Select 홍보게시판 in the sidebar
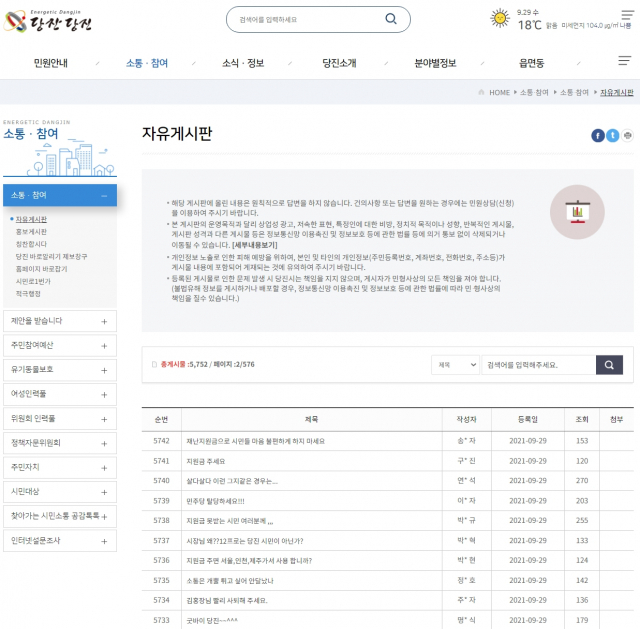This screenshot has width=640, height=629. [32, 231]
